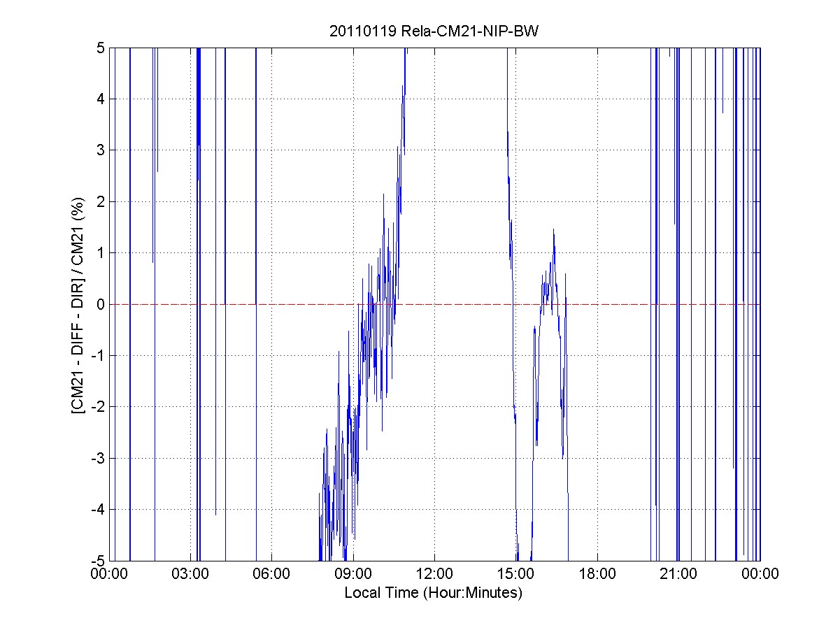Select the 18:00 x-axis tick label
840x630 pixels.
coord(597,574)
